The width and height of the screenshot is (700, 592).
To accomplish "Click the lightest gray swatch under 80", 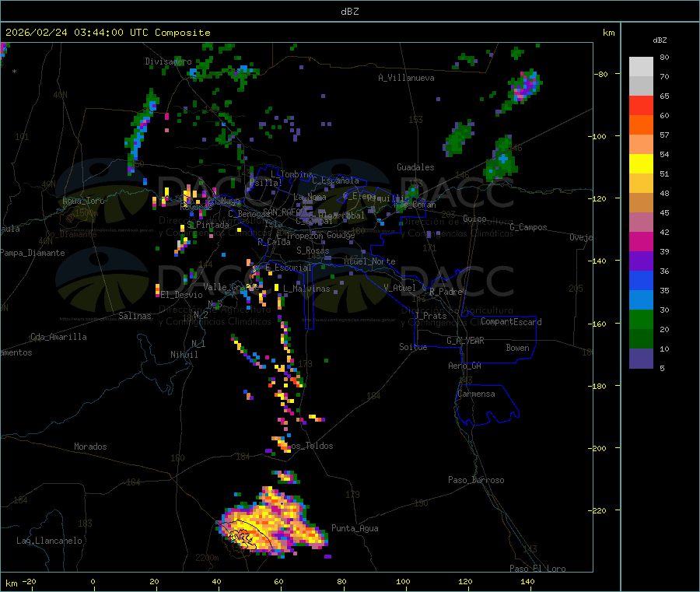I will [x=641, y=67].
